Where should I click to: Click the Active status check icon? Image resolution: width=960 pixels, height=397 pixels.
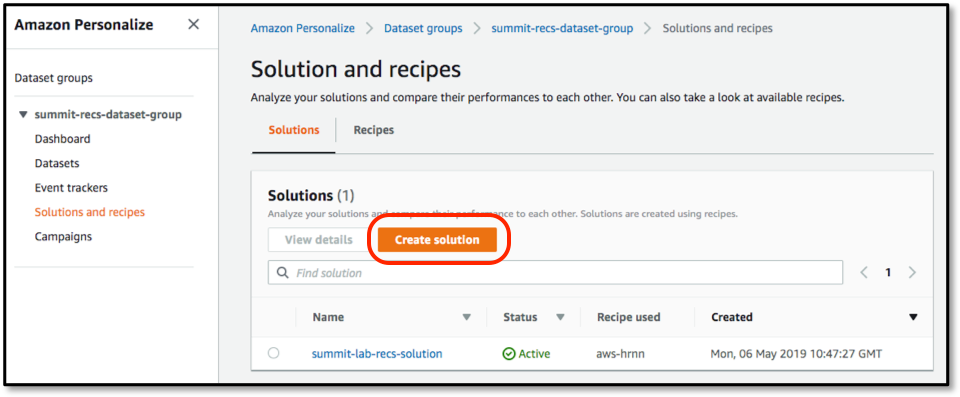[x=509, y=354]
